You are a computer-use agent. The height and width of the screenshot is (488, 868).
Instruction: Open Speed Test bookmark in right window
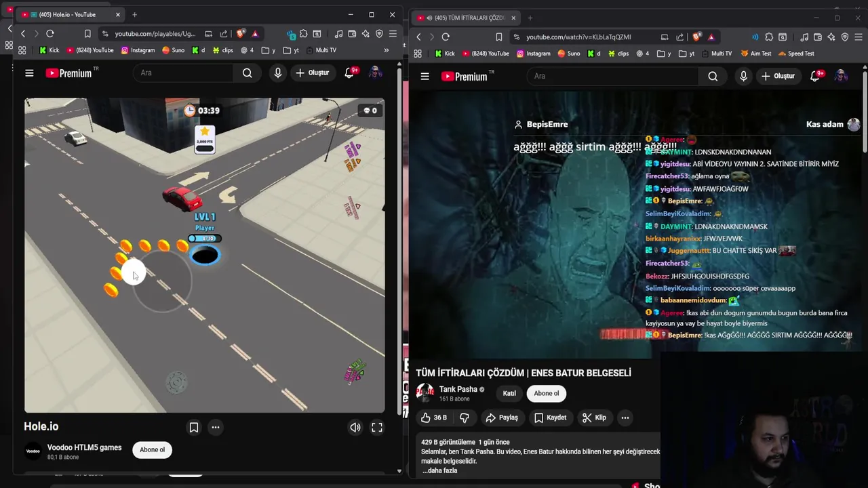tap(796, 54)
